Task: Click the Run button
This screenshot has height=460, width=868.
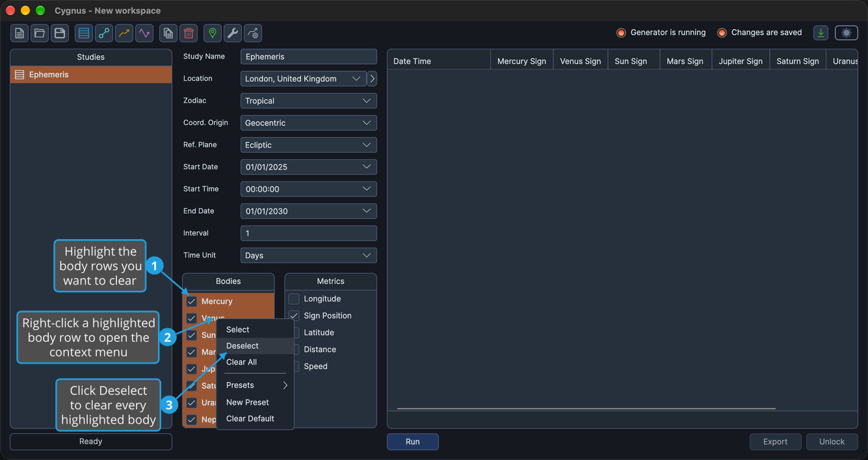Action: tap(413, 442)
